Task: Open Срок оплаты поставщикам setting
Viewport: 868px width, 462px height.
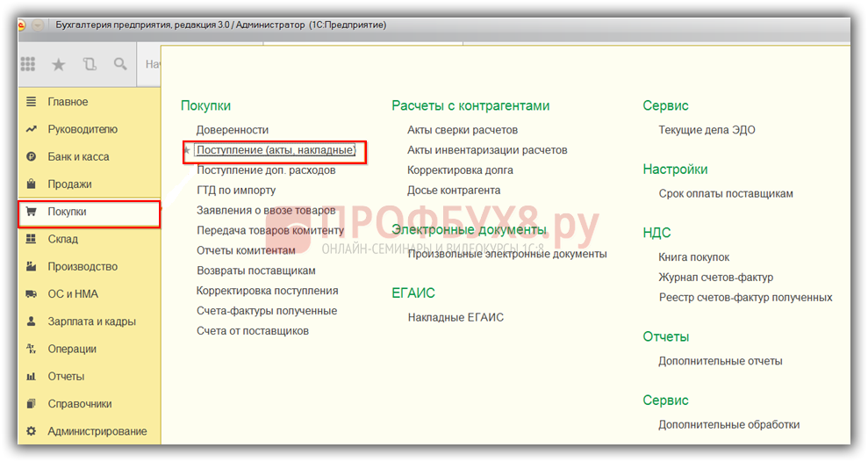Action: pyautogui.click(x=726, y=193)
